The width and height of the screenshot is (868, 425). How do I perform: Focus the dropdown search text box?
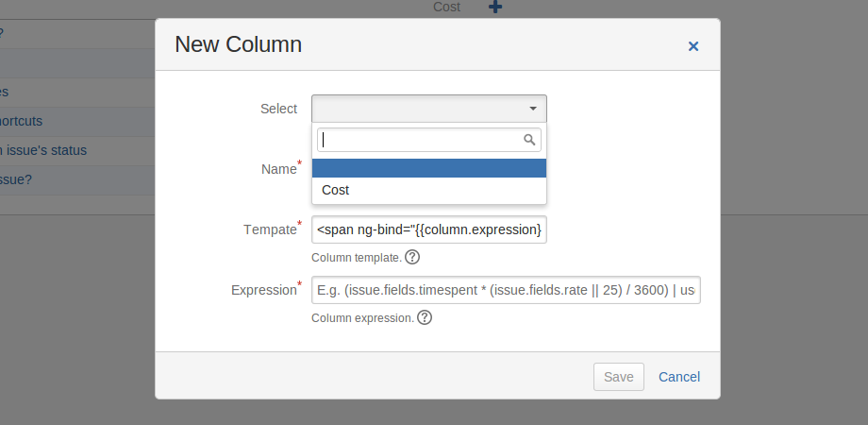pos(420,140)
